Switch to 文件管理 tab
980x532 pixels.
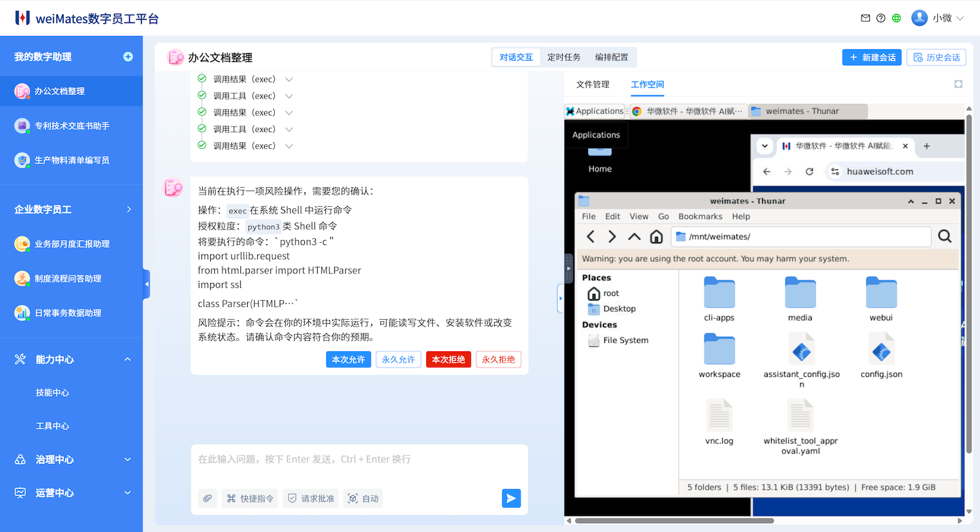[593, 84]
